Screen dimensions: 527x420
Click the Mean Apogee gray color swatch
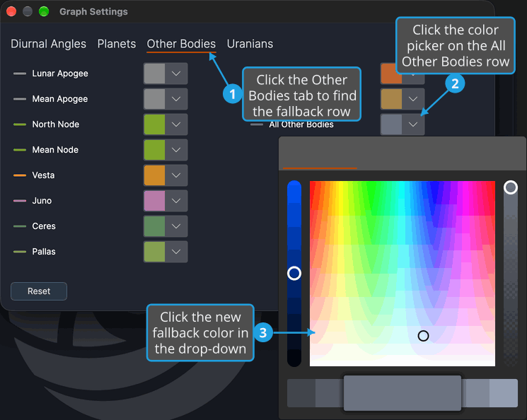coord(155,99)
